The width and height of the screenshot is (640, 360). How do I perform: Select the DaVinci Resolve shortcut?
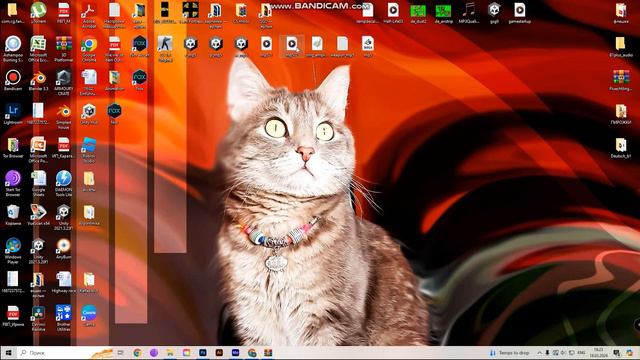(x=38, y=318)
